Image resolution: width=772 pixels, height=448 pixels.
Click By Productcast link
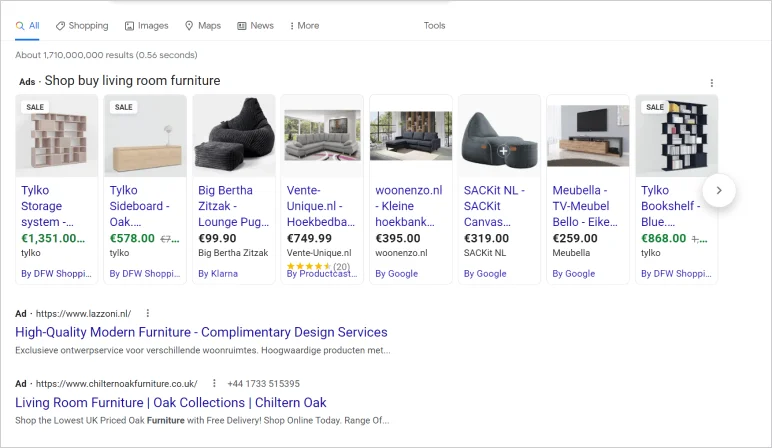click(x=322, y=274)
